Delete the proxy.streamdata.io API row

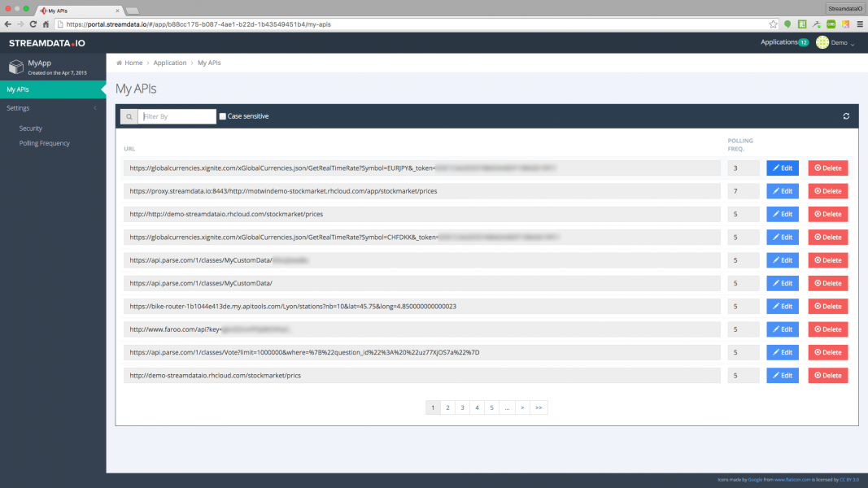point(828,191)
